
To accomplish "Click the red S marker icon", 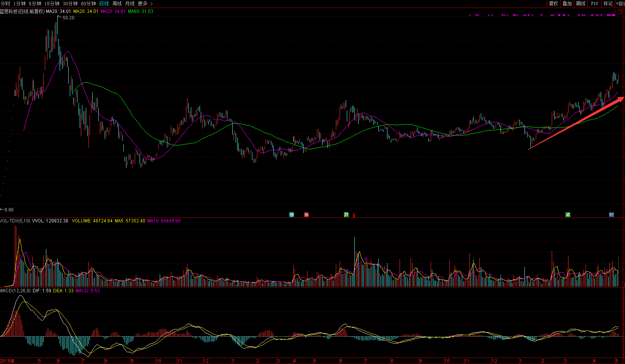I will [x=354, y=216].
